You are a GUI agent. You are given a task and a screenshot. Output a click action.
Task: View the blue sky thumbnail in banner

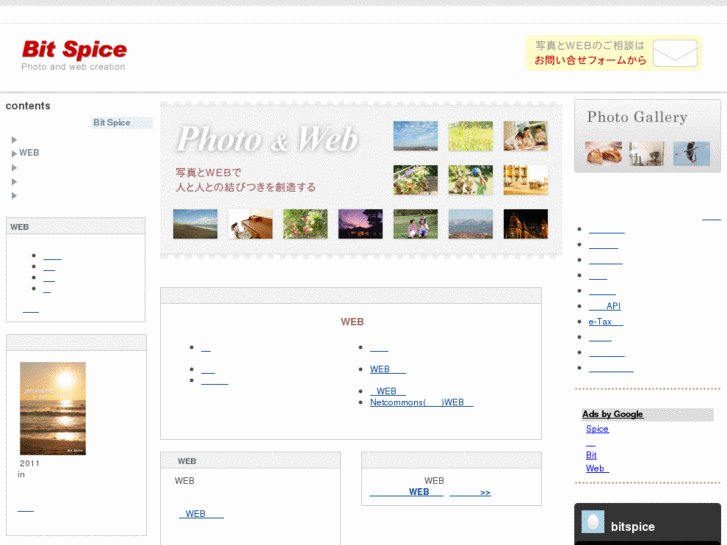(x=415, y=136)
